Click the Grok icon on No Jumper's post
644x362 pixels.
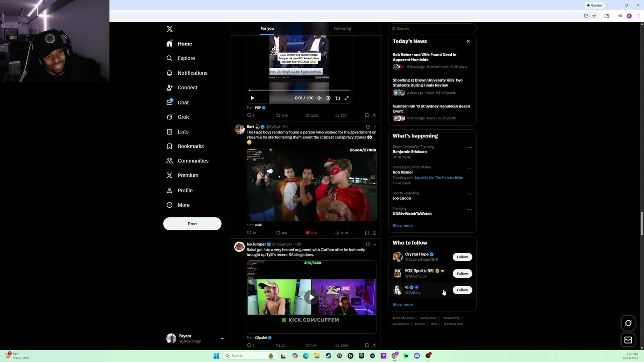point(367,244)
